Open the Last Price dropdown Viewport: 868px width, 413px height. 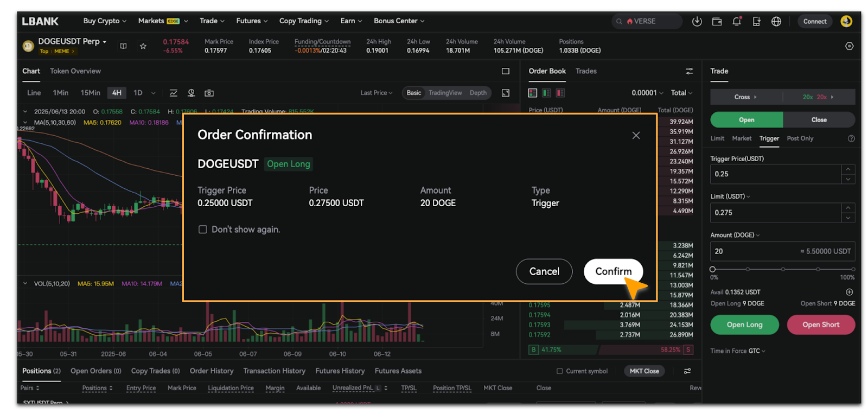[376, 93]
